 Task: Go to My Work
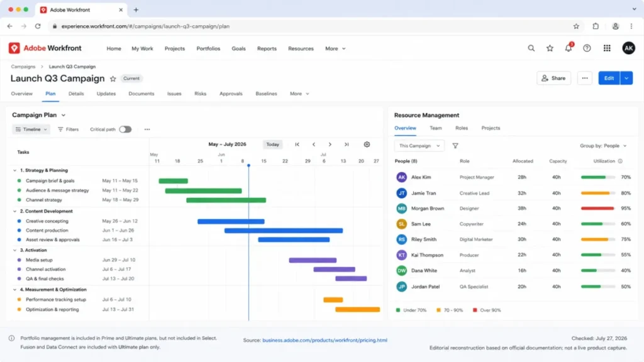142,48
